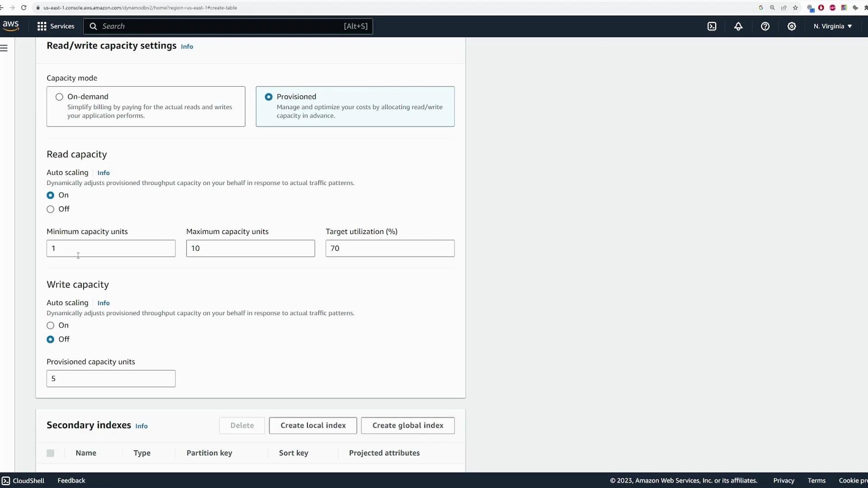Click the Google icon in the address bar

click(761, 8)
